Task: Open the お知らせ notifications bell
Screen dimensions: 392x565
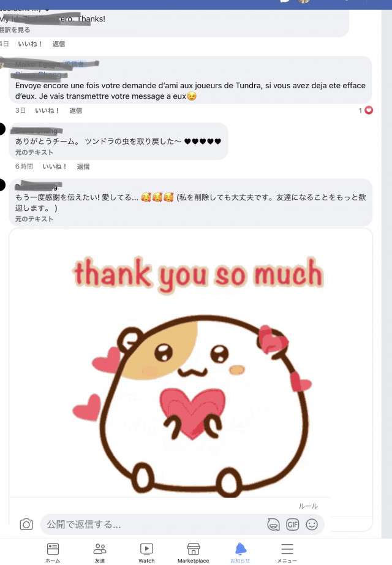Action: [x=240, y=552]
